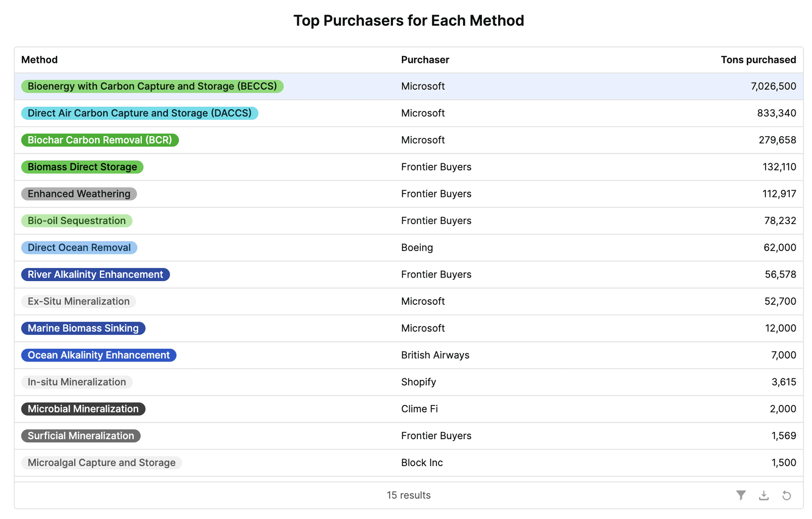Click the 833,340 tons value

(776, 113)
